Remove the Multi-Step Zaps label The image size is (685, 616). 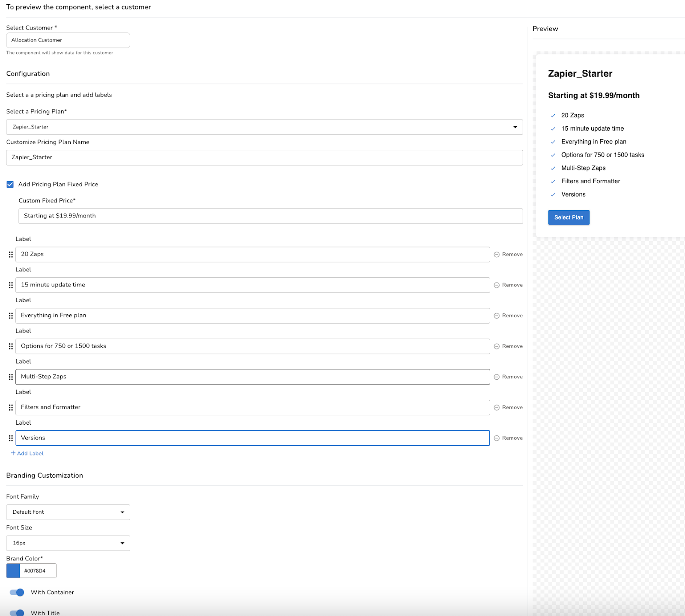point(508,377)
